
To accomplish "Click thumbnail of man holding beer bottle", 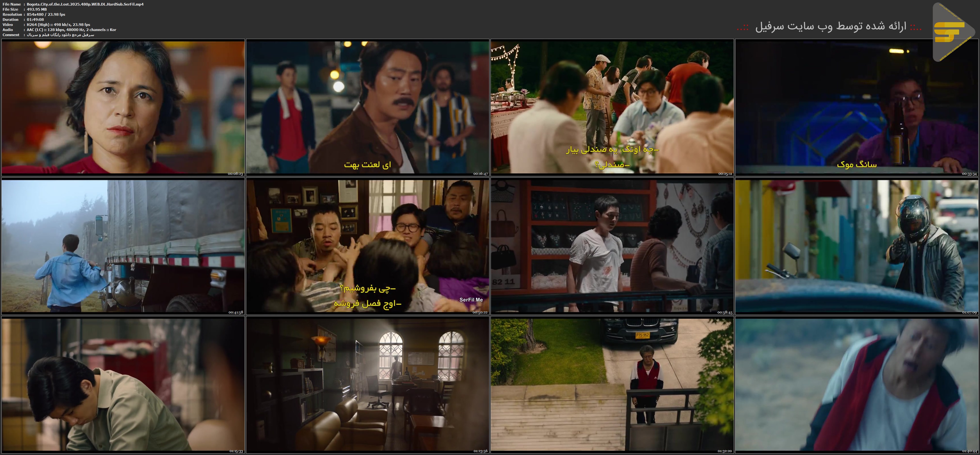I will pyautogui.click(x=857, y=108).
